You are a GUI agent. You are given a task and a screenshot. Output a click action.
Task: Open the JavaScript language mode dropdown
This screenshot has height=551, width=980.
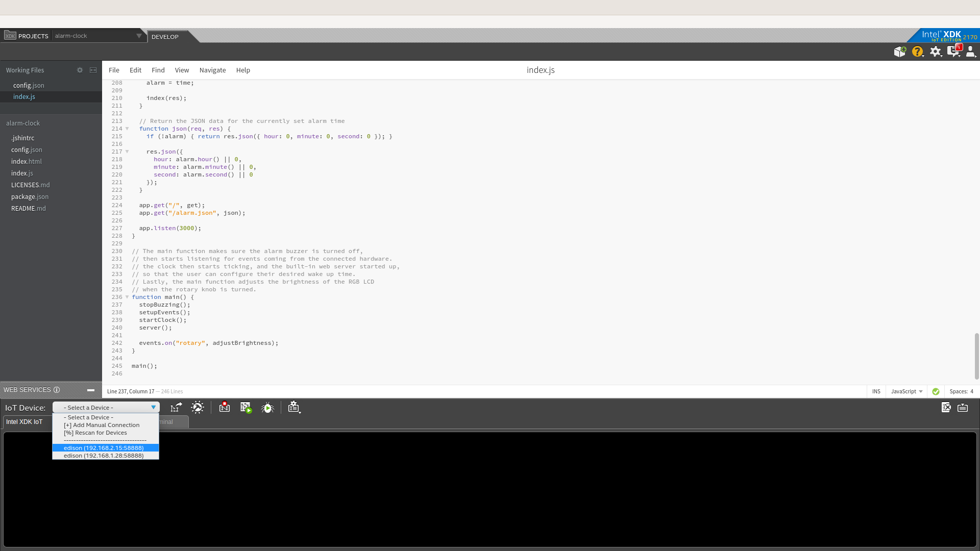907,391
